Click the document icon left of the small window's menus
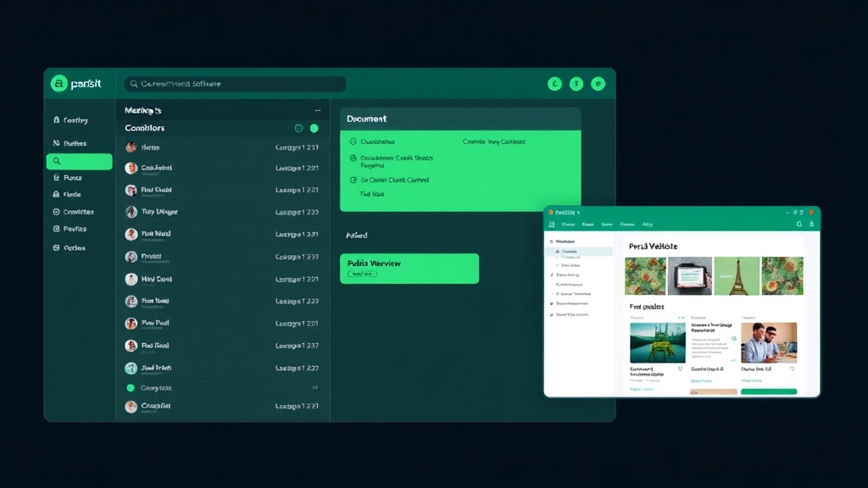This screenshot has width=868, height=488. point(551,224)
